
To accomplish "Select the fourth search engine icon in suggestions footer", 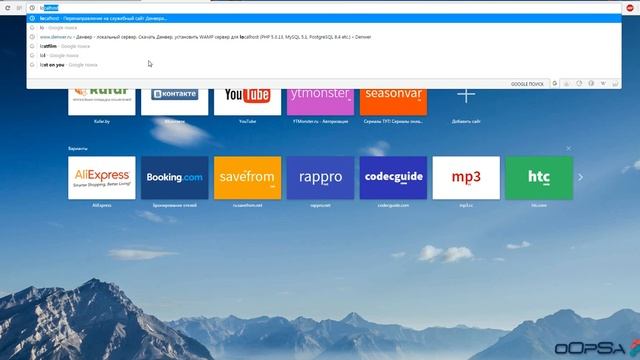I will coord(591,83).
